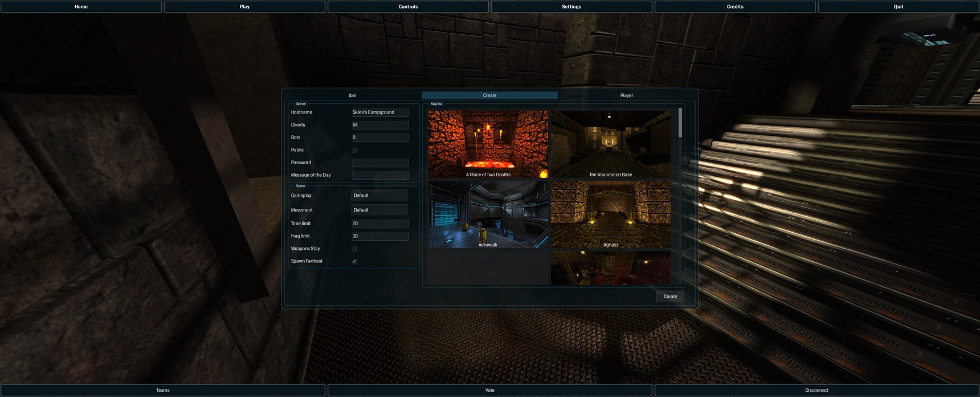980x397 pixels.
Task: Click the Message of the Day field
Action: [379, 175]
